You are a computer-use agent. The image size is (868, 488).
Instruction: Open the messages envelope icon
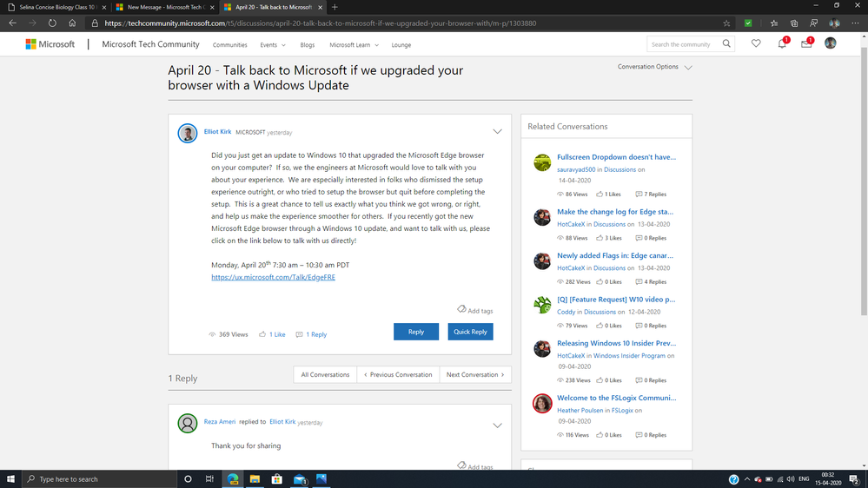pyautogui.click(x=806, y=43)
